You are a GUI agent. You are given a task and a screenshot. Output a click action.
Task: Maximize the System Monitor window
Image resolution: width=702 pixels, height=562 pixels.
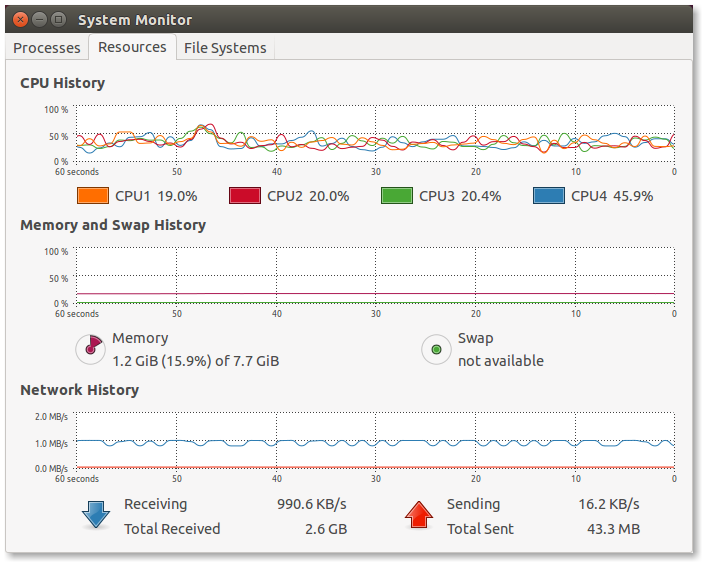click(58, 19)
